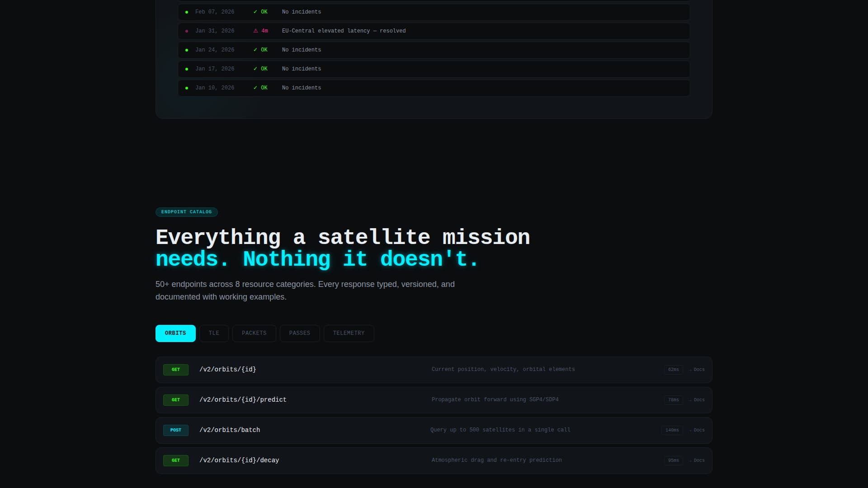Select the /v2/orbits/{id}/decay endpoint path
The image size is (868, 488).
point(239,460)
